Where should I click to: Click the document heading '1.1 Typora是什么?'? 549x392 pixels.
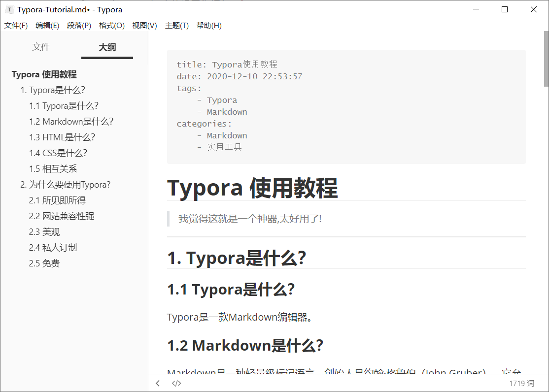click(231, 290)
